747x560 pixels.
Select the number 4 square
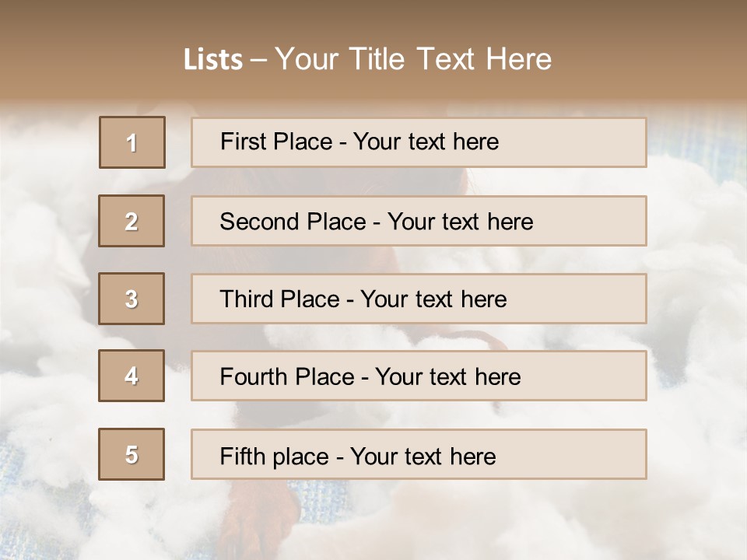click(132, 376)
